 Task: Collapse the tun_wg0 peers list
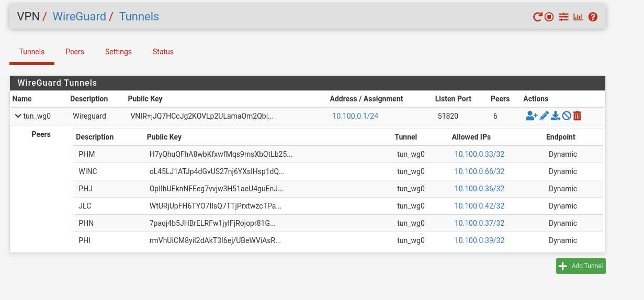[x=18, y=116]
